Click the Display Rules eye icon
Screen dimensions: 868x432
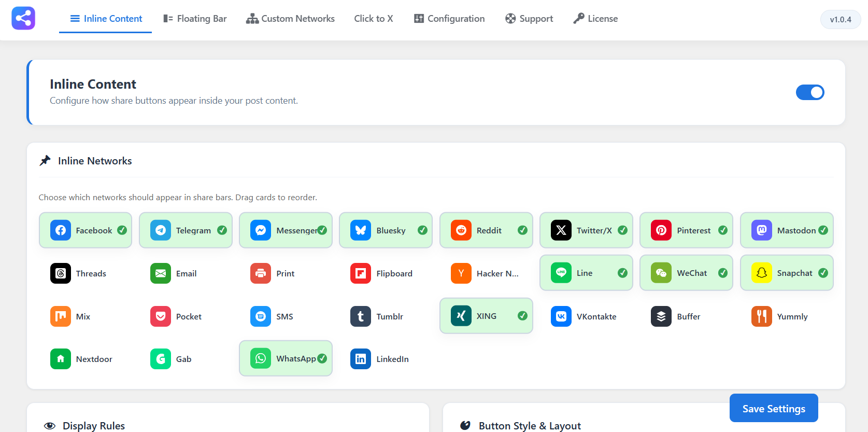point(50,426)
